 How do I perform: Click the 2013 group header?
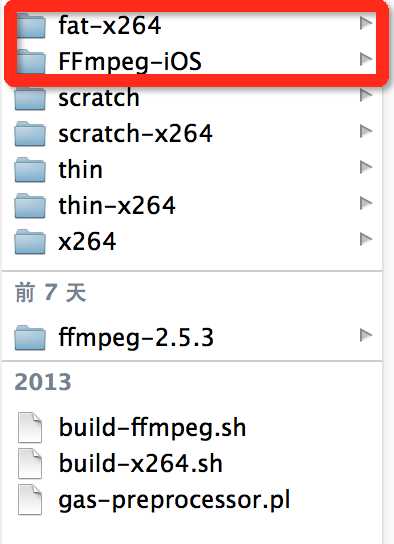click(x=43, y=382)
